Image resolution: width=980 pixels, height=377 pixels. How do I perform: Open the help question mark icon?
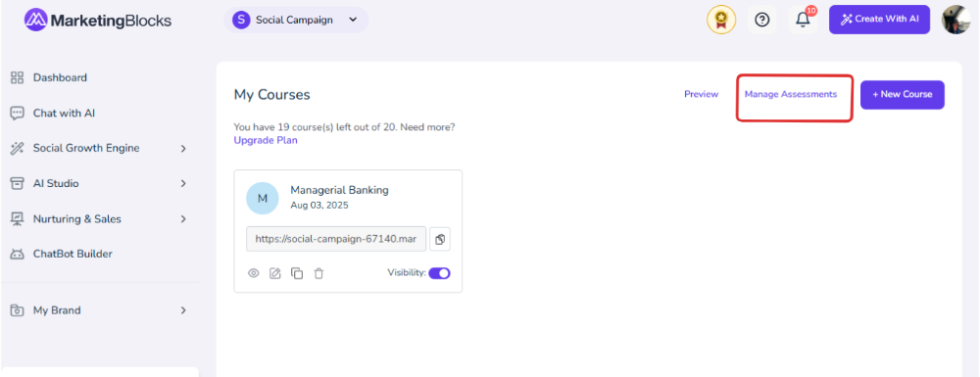pos(761,20)
